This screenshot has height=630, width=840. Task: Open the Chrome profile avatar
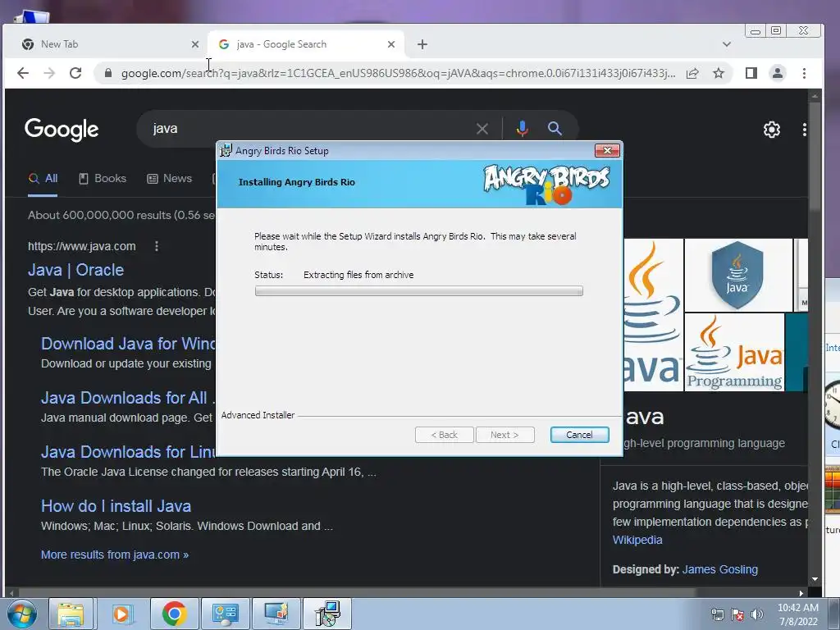pos(778,73)
